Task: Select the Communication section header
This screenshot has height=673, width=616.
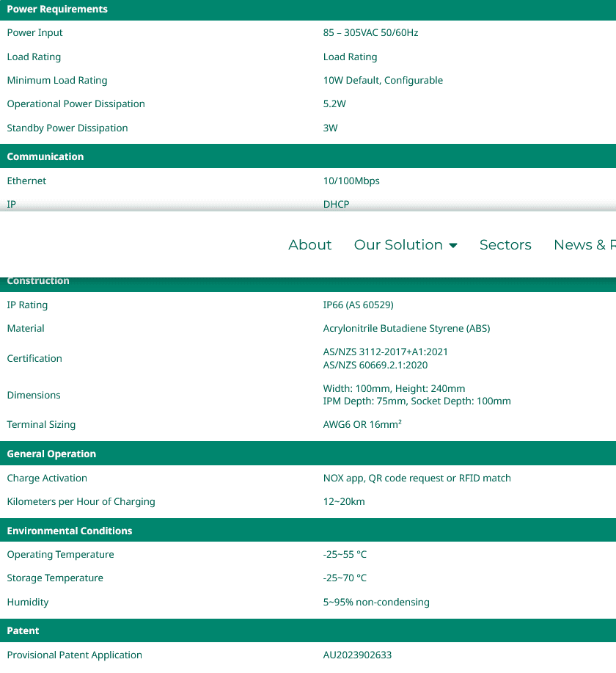Action: click(45, 156)
